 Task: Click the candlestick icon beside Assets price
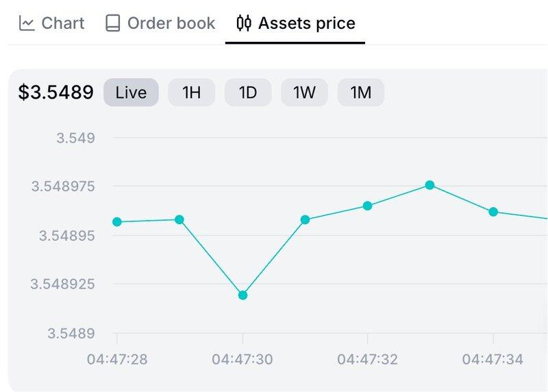[244, 23]
